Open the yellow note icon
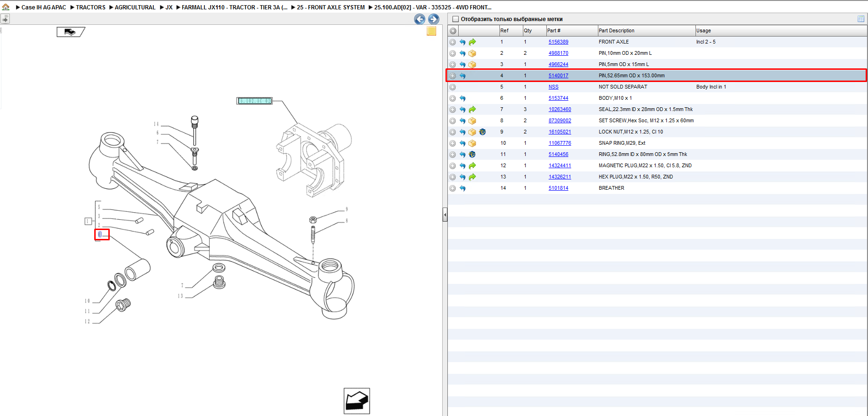Image resolution: width=868 pixels, height=416 pixels. click(431, 31)
